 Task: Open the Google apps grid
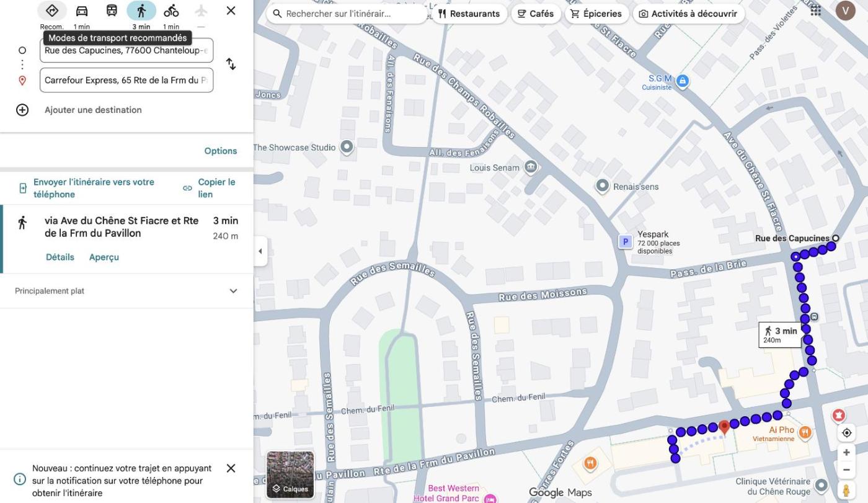click(816, 11)
